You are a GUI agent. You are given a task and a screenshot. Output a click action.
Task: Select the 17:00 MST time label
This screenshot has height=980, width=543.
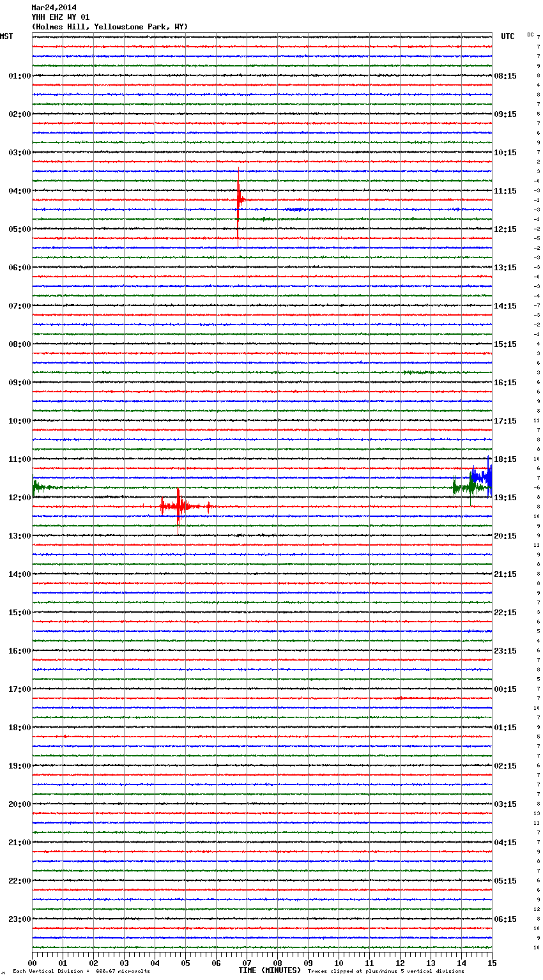point(19,689)
